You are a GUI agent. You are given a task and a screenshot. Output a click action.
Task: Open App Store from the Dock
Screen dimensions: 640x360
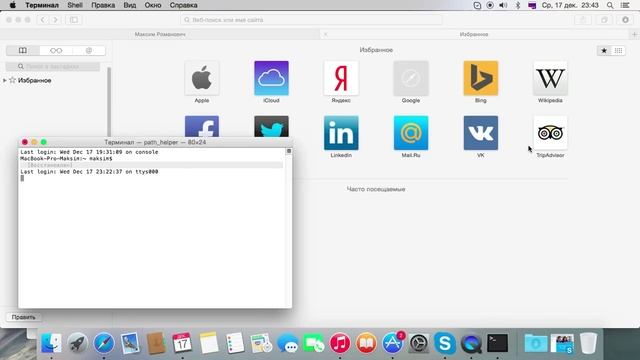(x=392, y=343)
